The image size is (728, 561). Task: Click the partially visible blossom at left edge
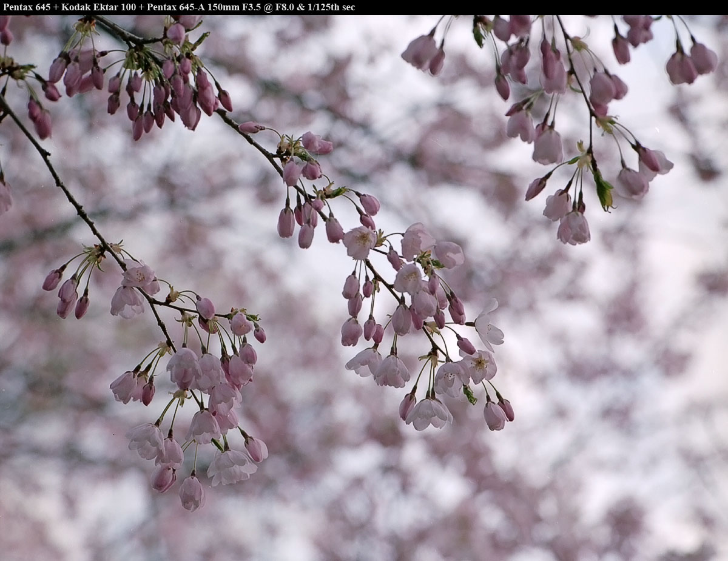[x=4, y=195]
